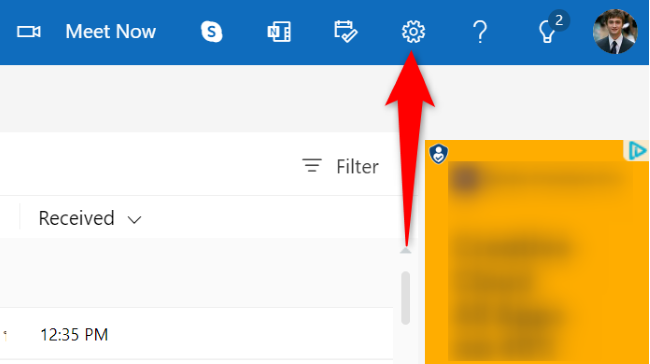Open the Help question mark

[x=480, y=32]
